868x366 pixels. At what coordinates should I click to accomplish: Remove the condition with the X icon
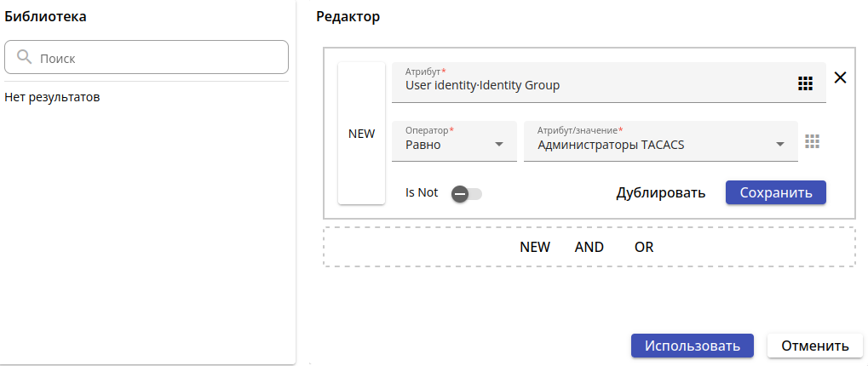[x=840, y=77]
